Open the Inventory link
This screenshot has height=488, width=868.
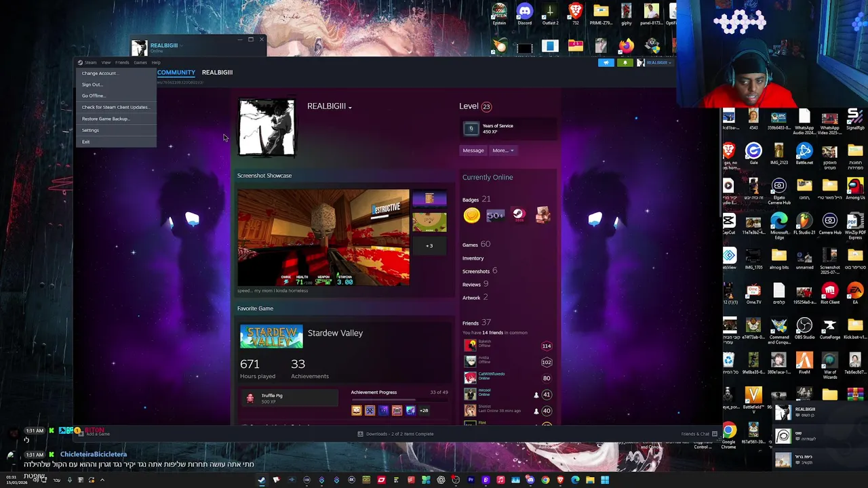(x=473, y=258)
